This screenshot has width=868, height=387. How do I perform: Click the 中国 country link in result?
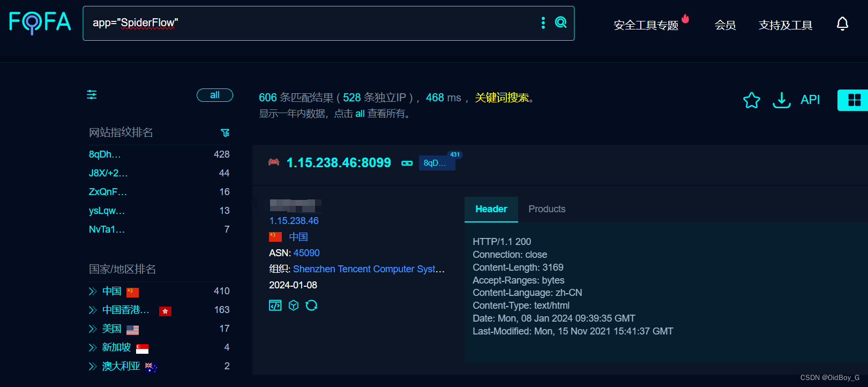[x=298, y=237]
